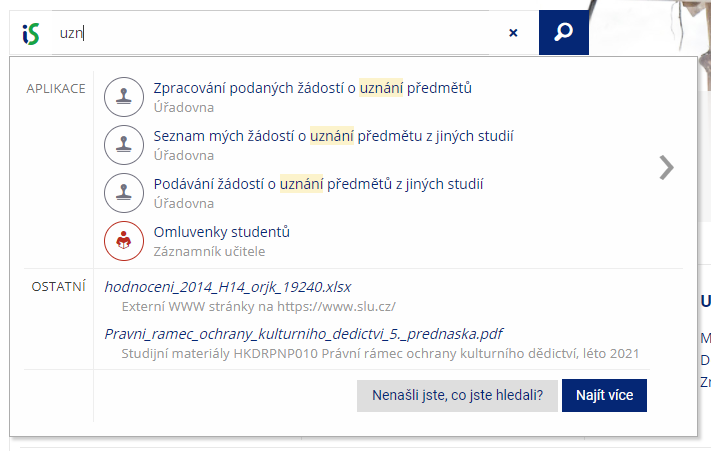The image size is (711, 451).
Task: Click the APLIKACE section label
Action: click(56, 88)
